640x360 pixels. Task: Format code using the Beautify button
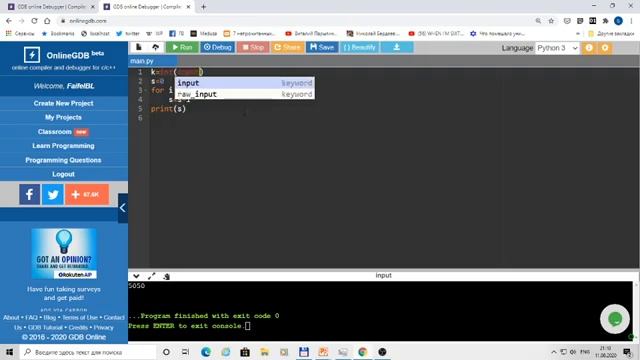click(360, 47)
